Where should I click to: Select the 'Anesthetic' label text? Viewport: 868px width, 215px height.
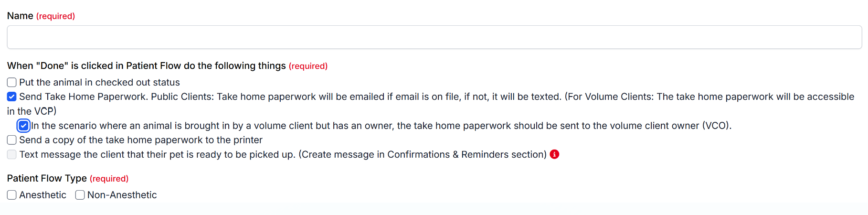[x=42, y=195]
